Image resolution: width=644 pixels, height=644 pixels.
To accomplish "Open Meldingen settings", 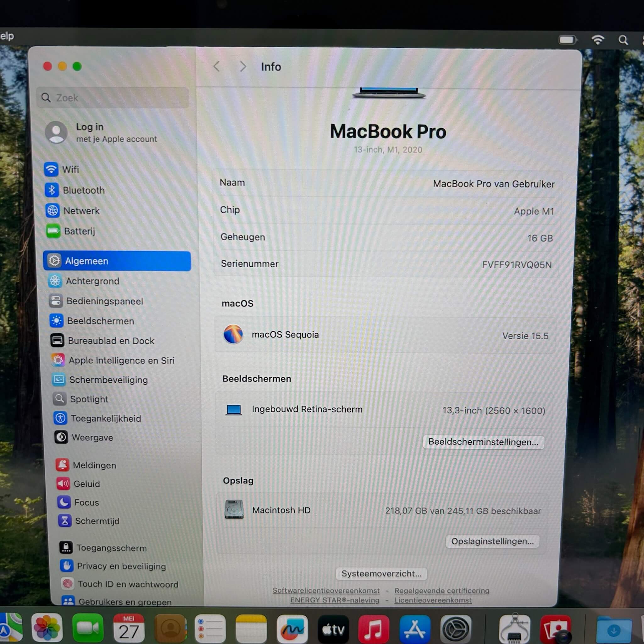I will (86, 465).
